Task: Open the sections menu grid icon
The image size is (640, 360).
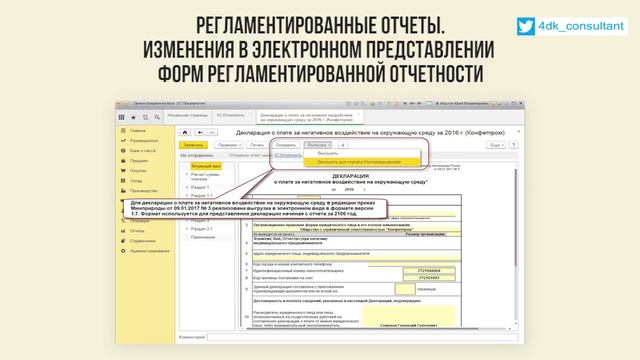Action: pos(121,117)
